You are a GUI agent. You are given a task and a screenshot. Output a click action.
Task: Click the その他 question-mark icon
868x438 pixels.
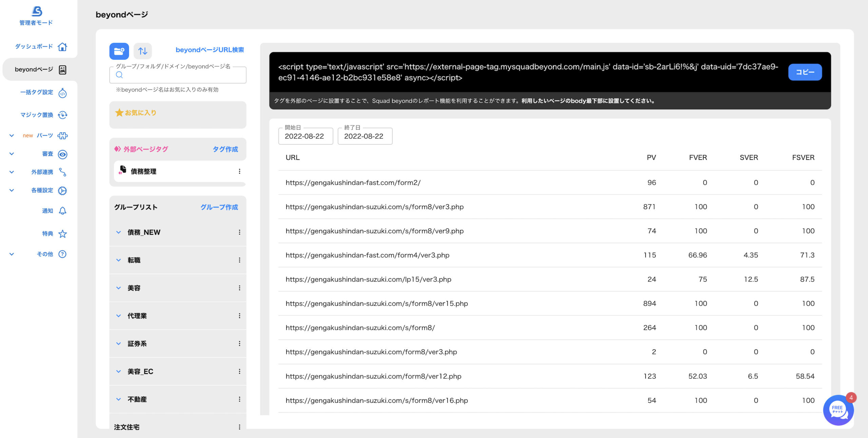coord(62,254)
